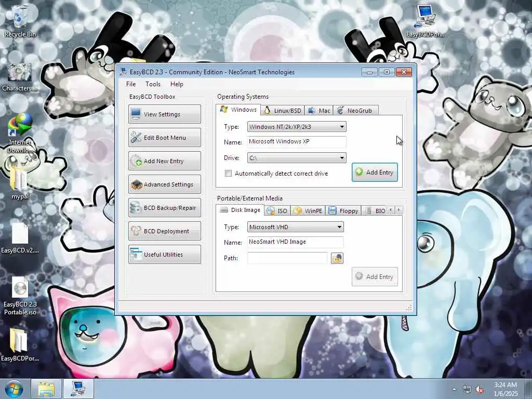Open the Help menu
This screenshot has height=399, width=532.
[x=177, y=84]
